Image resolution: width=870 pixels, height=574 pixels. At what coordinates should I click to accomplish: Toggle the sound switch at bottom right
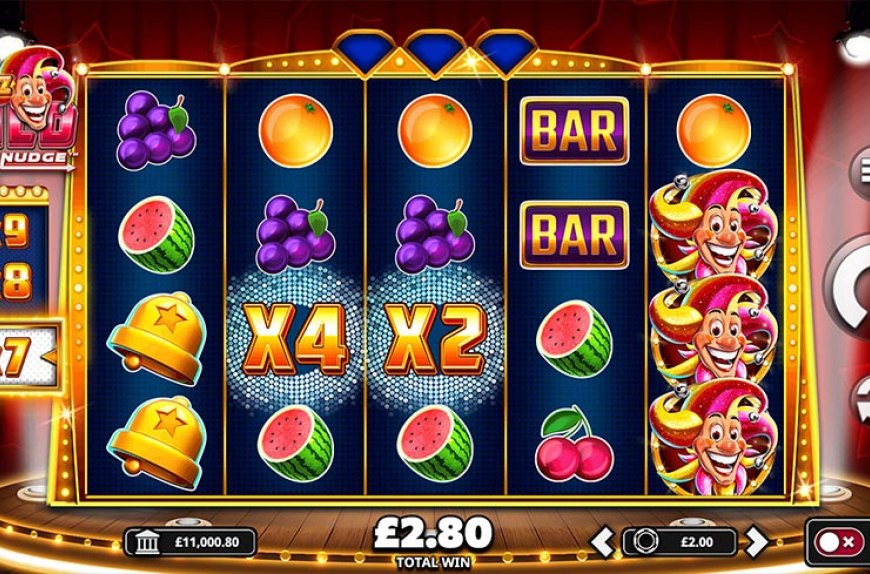tap(838, 542)
